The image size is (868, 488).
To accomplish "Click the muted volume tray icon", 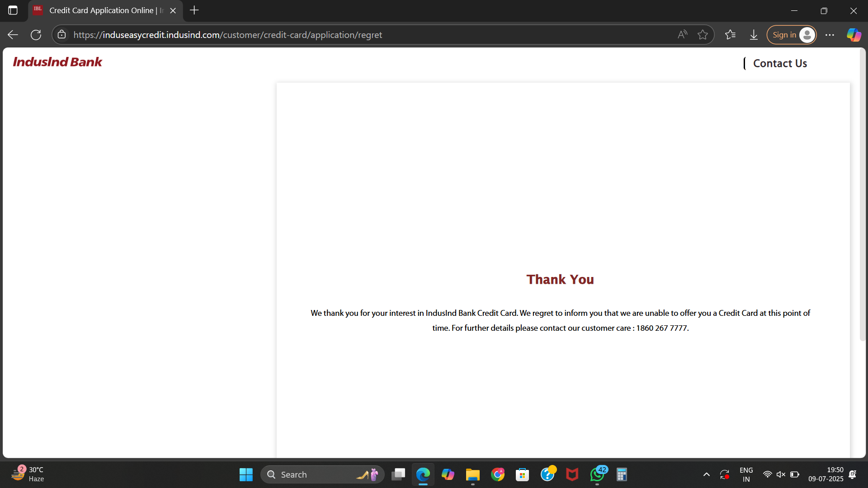I will 781,474.
